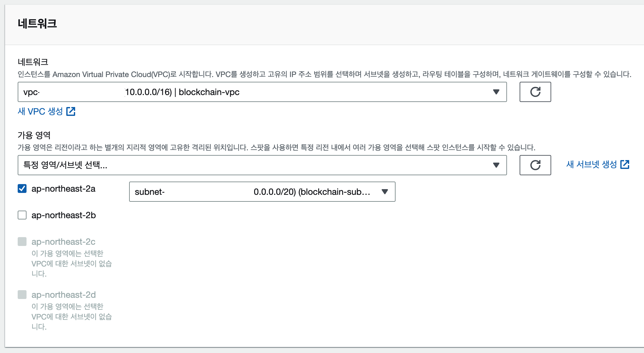Click external link icon beside 새 서브넷 생성
This screenshot has height=353, width=644.
click(625, 165)
